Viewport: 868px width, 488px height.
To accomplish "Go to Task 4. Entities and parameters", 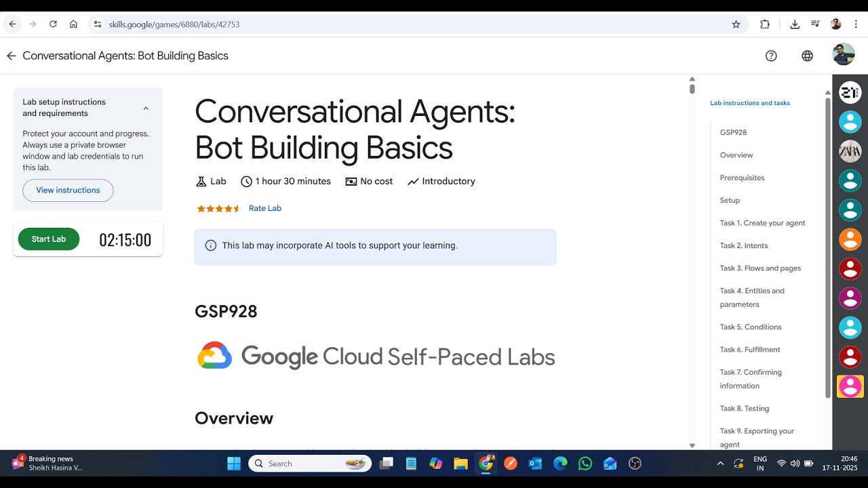I will [752, 298].
